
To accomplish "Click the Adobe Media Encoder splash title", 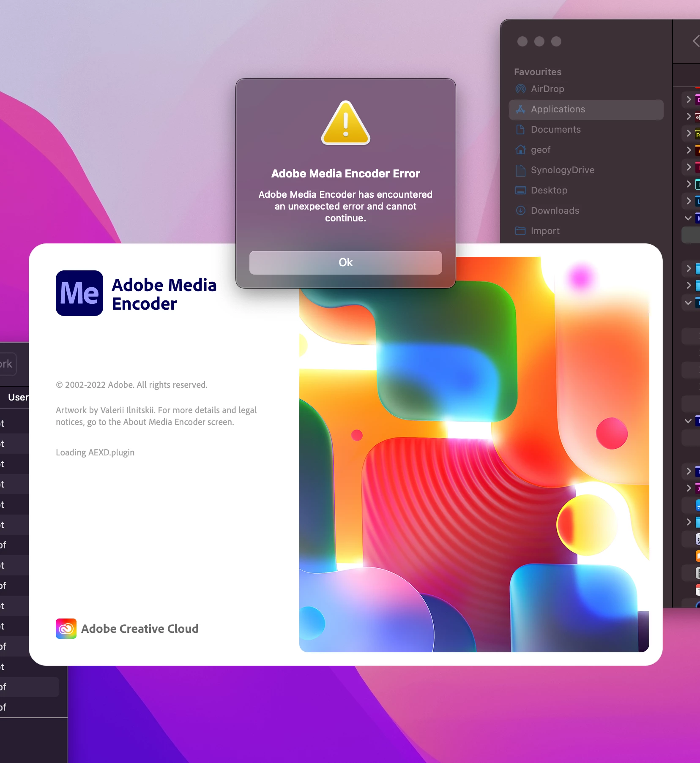I will [164, 294].
